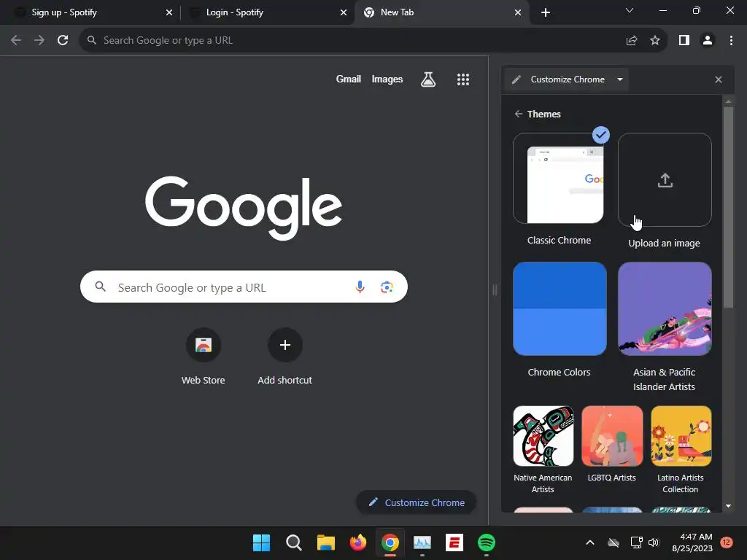
Task: Open the Web Store shortcut
Action: pyautogui.click(x=204, y=345)
